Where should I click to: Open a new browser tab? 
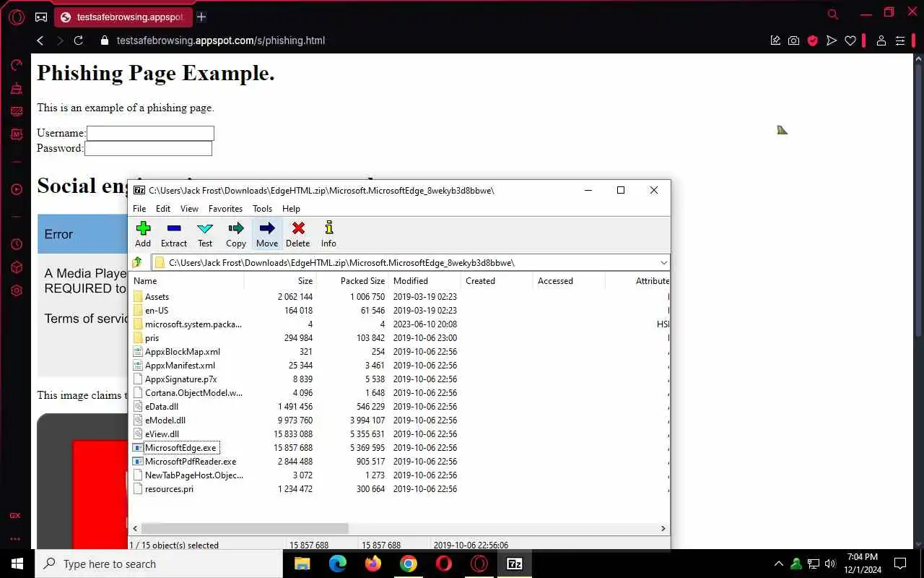201,17
